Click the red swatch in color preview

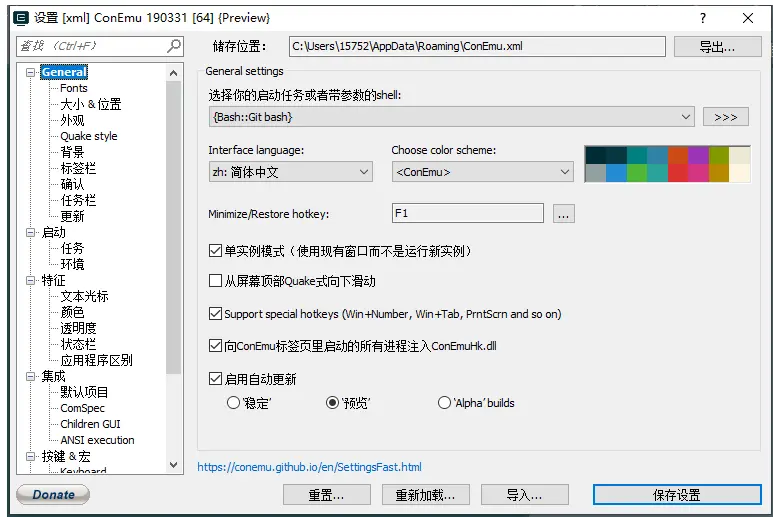coord(678,173)
